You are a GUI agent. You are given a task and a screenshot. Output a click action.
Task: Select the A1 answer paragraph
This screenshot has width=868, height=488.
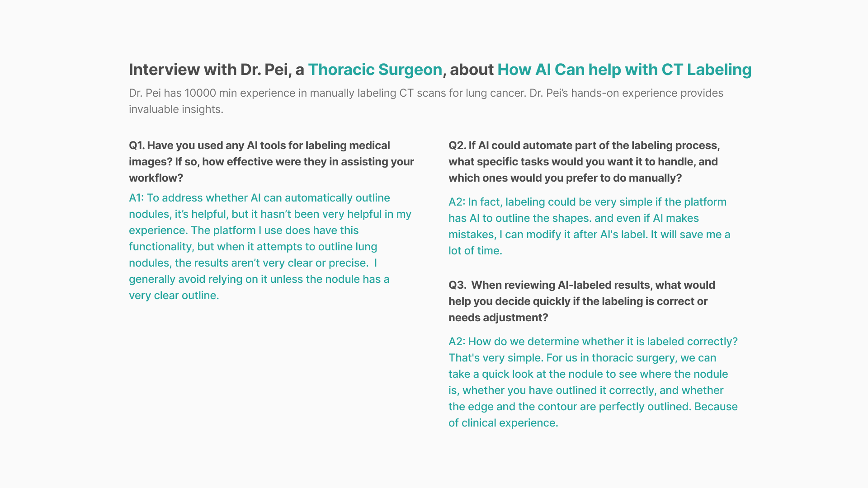(x=270, y=247)
